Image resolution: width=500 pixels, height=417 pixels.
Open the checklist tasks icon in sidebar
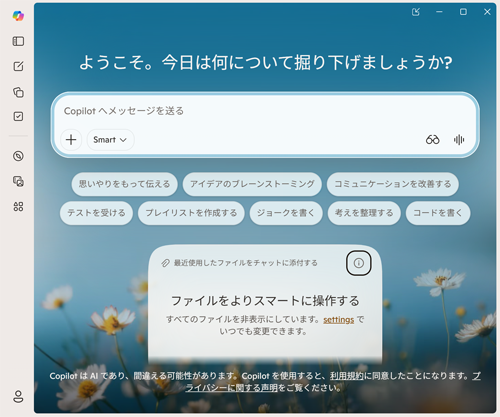(x=18, y=116)
